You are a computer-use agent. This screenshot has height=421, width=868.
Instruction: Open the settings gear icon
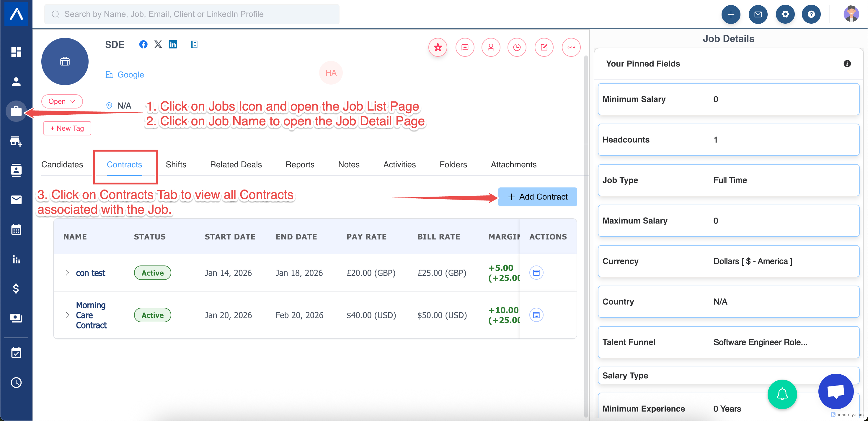(x=785, y=14)
